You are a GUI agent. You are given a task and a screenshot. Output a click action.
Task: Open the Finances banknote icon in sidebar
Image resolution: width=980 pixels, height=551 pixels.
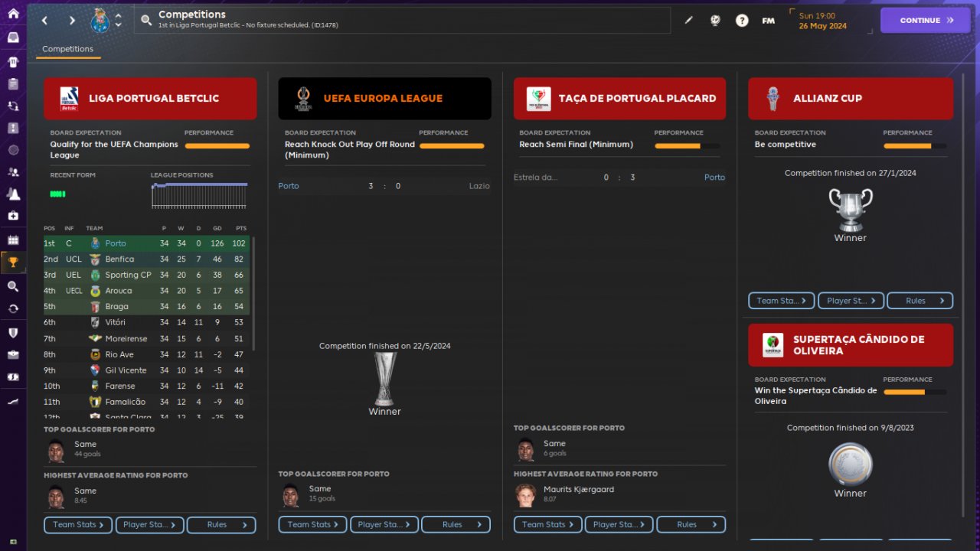pos(13,377)
